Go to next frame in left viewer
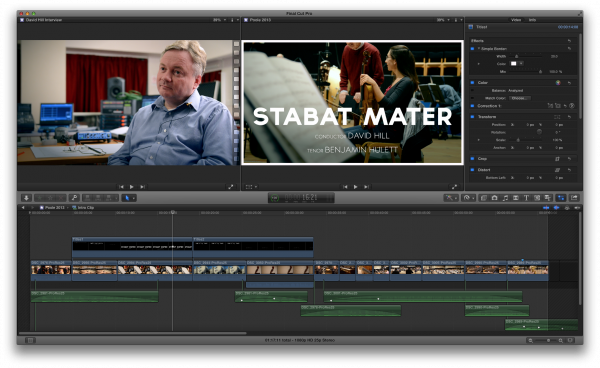Image resolution: width=600 pixels, height=368 pixels. (x=142, y=187)
